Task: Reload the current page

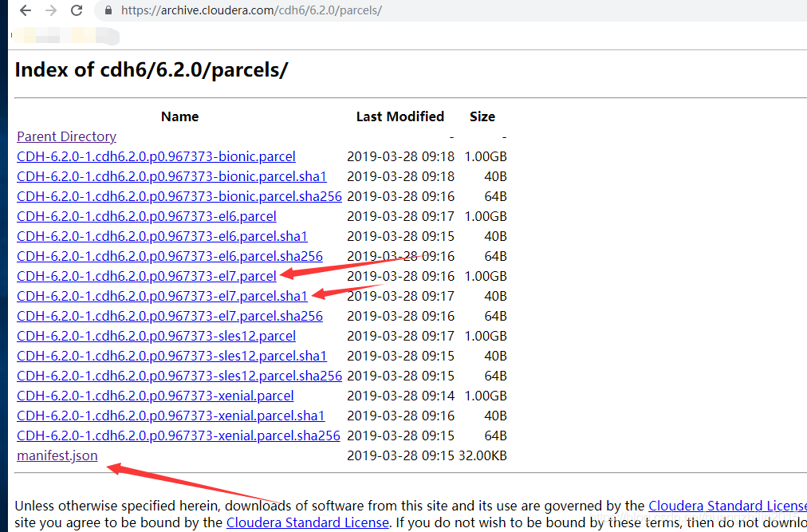Action: (77, 10)
